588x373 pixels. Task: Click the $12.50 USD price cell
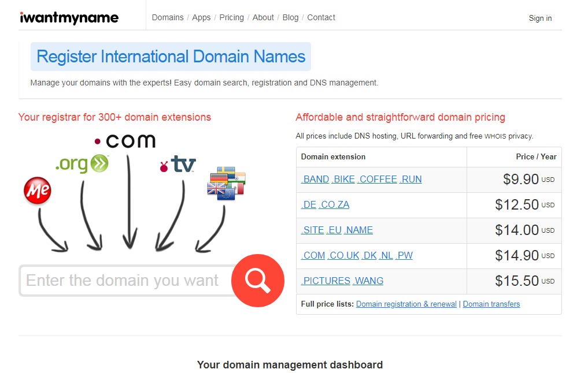tap(514, 205)
